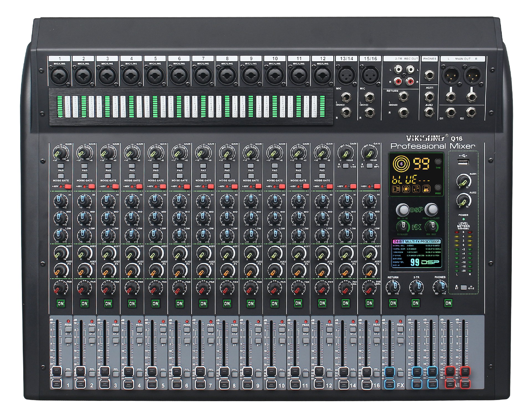This screenshot has height=415, width=532.
Task: Click the FX MIN/MAX level knob
Action: [x=431, y=227]
